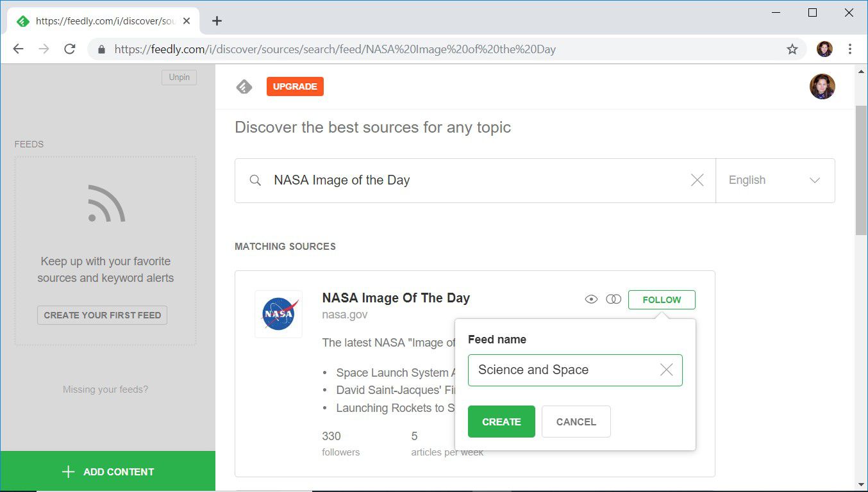
Task: Unpin the left sidebar panel
Action: 179,77
